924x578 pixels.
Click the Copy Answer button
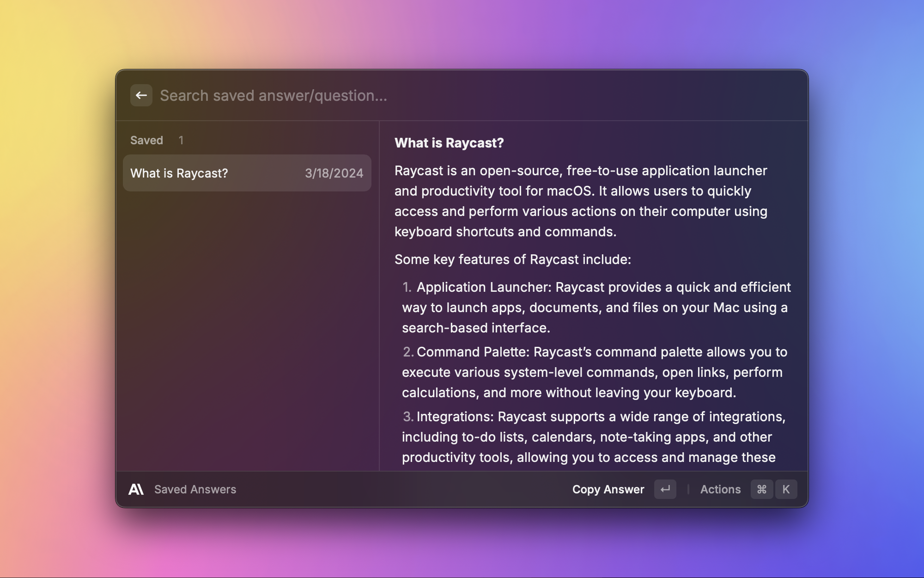[x=608, y=489]
